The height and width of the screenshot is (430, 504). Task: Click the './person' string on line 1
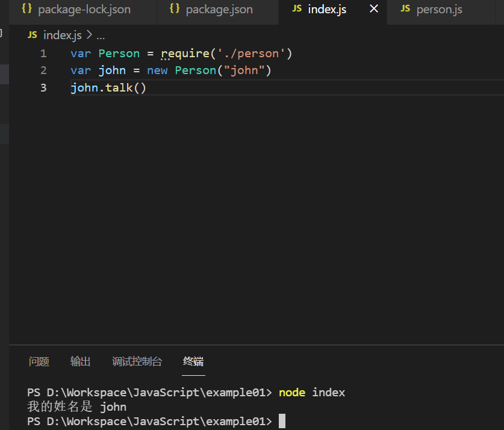251,54
